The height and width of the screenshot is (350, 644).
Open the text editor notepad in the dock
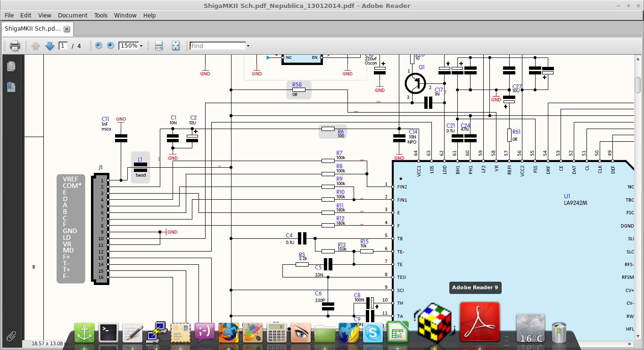[x=132, y=333]
